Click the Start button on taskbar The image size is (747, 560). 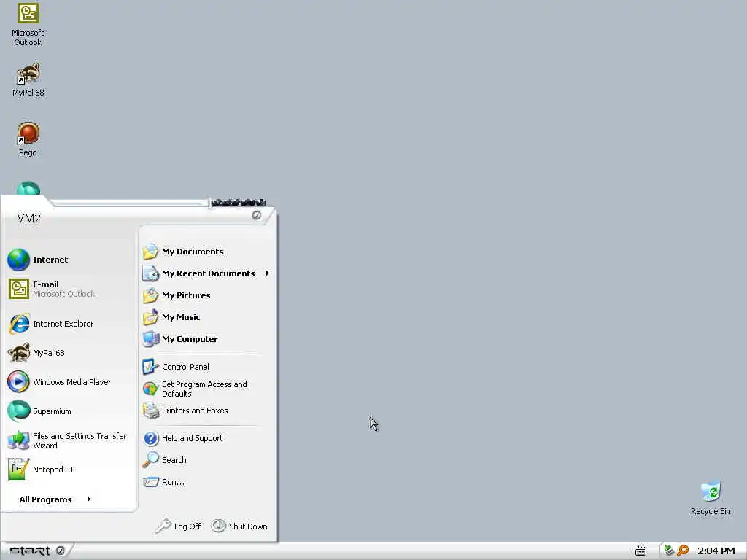pyautogui.click(x=36, y=551)
